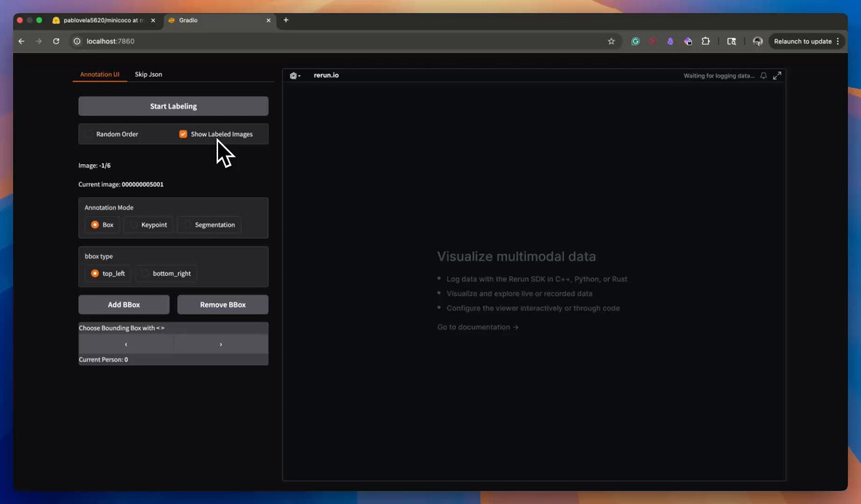Choose top_left bbox type

[108, 273]
